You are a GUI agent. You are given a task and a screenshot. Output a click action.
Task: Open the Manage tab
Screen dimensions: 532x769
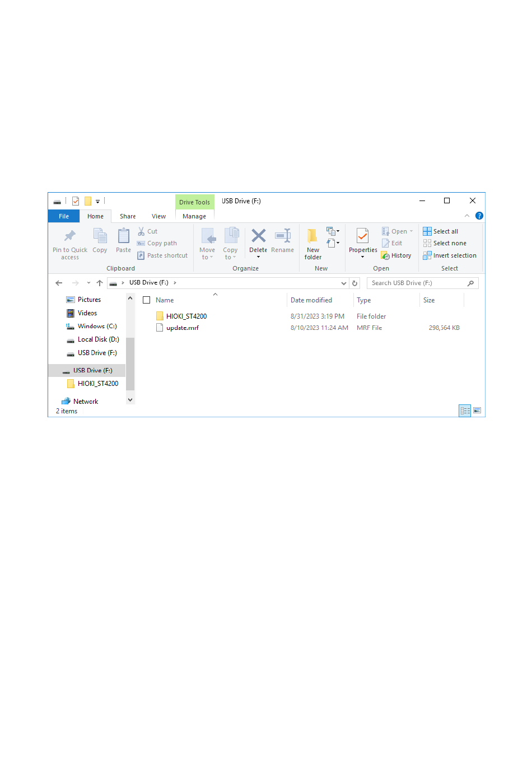[x=194, y=216]
